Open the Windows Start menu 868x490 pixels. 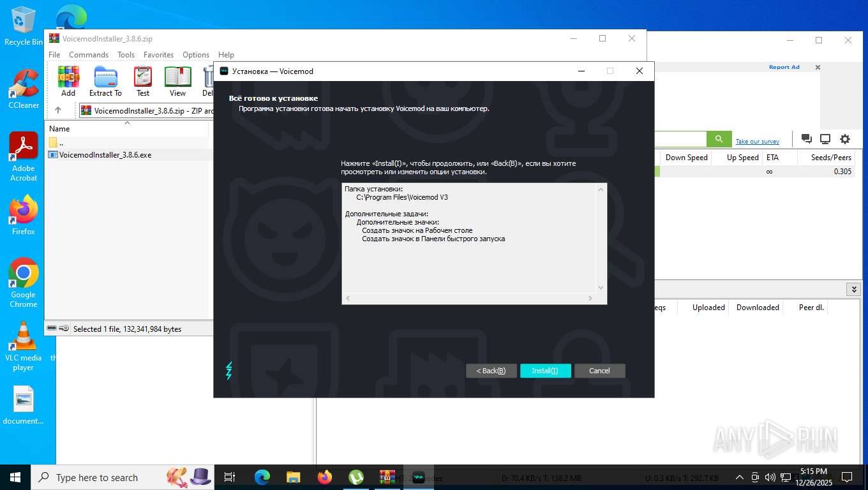[x=15, y=477]
